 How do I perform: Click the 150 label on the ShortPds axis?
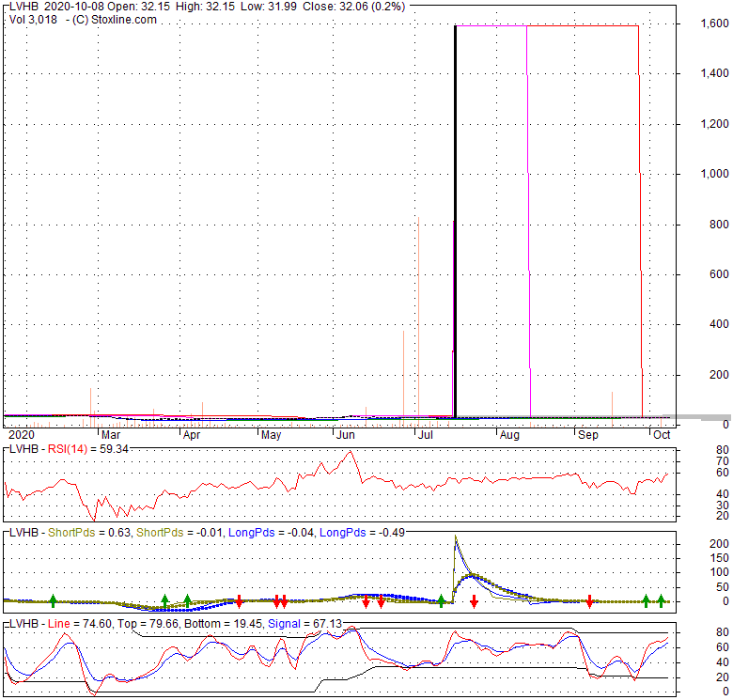[x=720, y=558]
